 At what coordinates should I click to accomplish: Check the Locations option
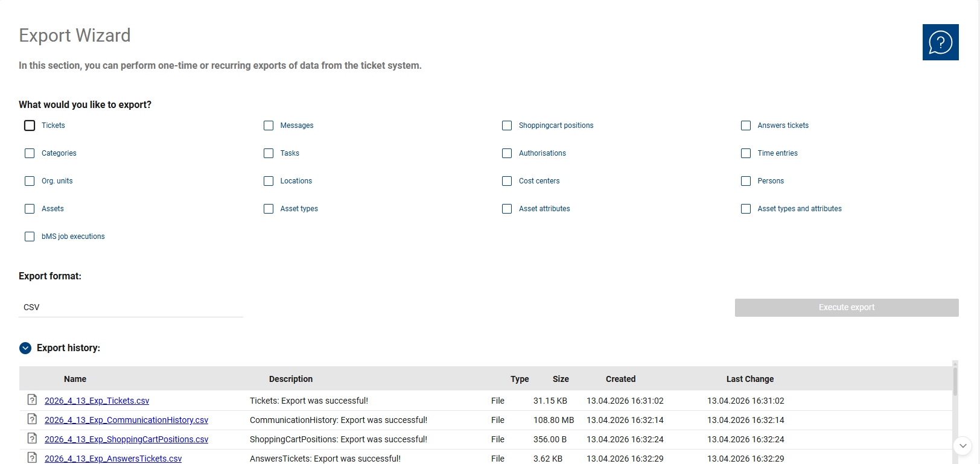(x=269, y=181)
